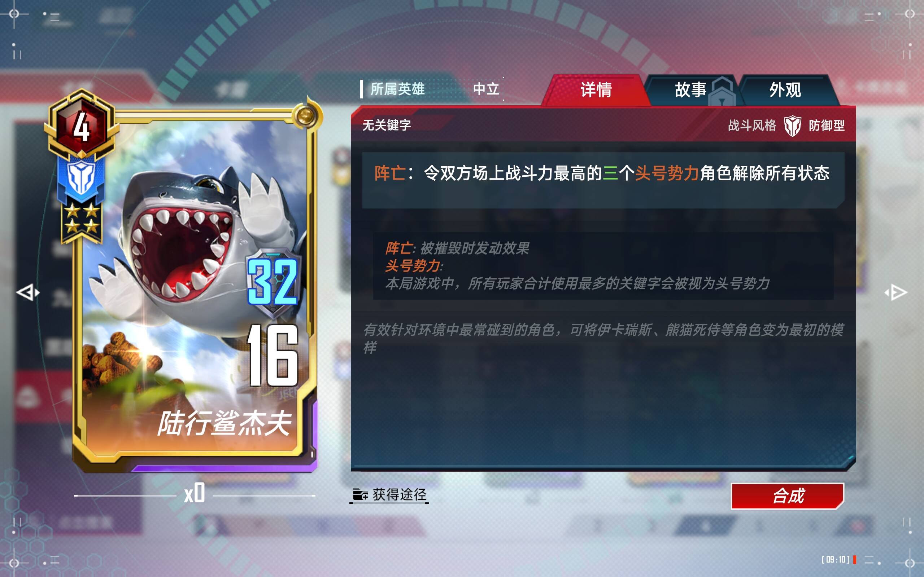Click the red cost gem showing 4

pos(81,126)
